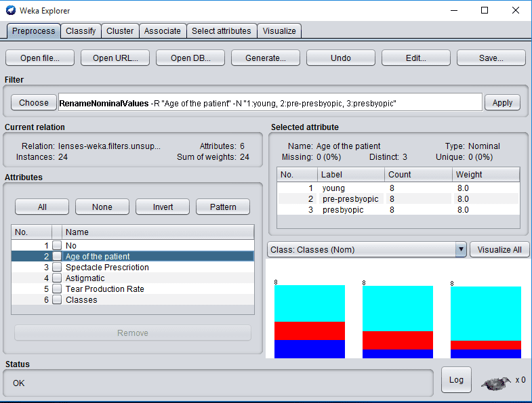Click the None selection button
The image size is (532, 403).
[102, 207]
